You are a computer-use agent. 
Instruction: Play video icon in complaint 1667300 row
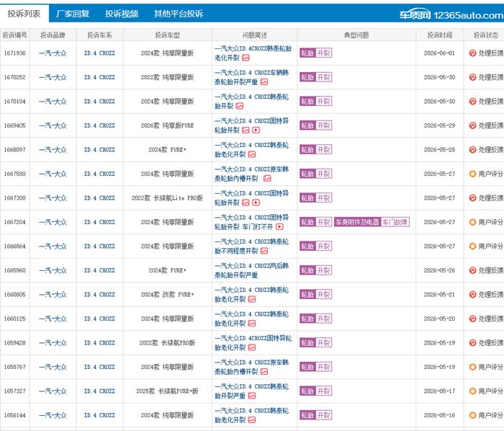[x=256, y=203]
